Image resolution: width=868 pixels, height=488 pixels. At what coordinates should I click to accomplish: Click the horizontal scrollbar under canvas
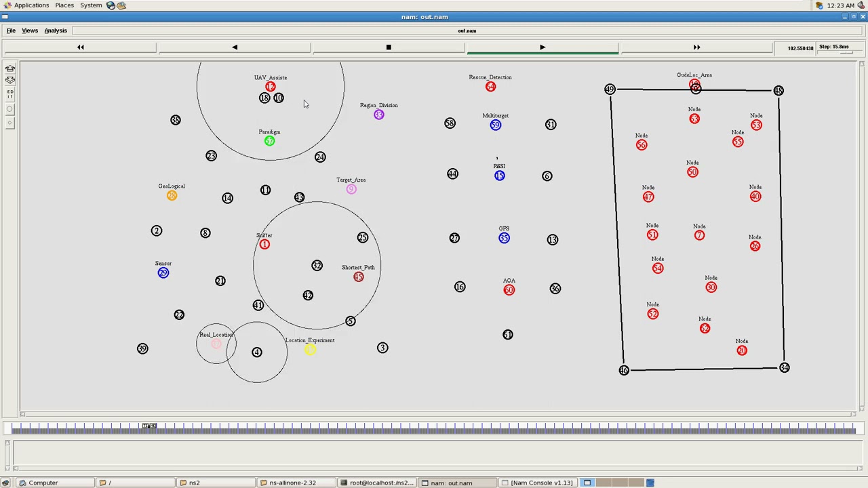pyautogui.click(x=439, y=413)
